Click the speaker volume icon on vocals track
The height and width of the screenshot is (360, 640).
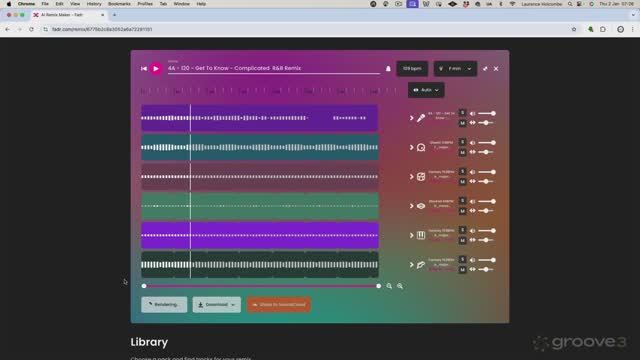[473, 113]
